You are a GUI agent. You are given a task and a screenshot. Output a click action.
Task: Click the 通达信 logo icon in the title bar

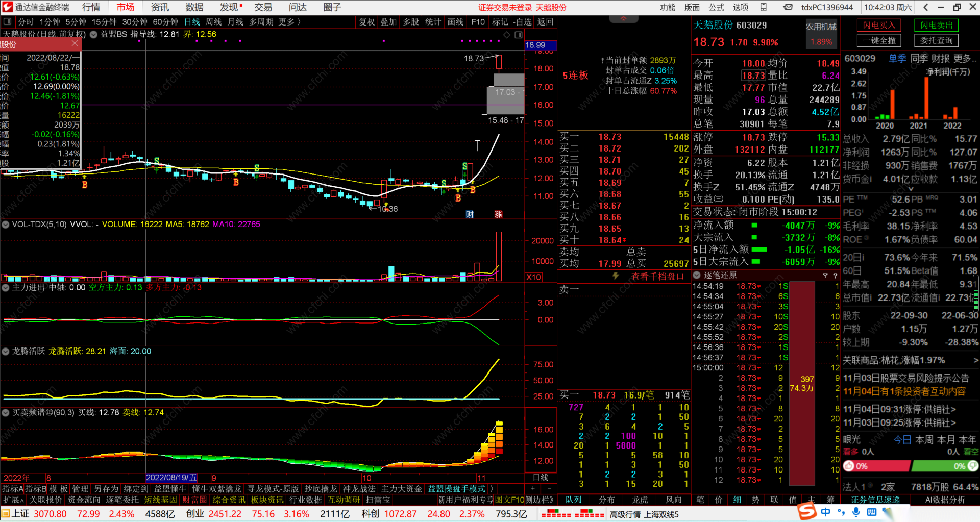[x=7, y=7]
